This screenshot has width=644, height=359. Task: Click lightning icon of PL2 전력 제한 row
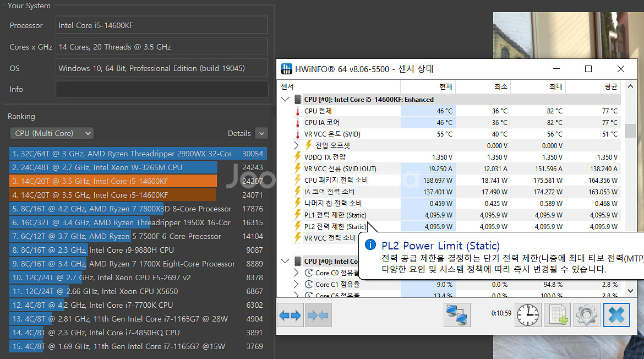coord(298,226)
